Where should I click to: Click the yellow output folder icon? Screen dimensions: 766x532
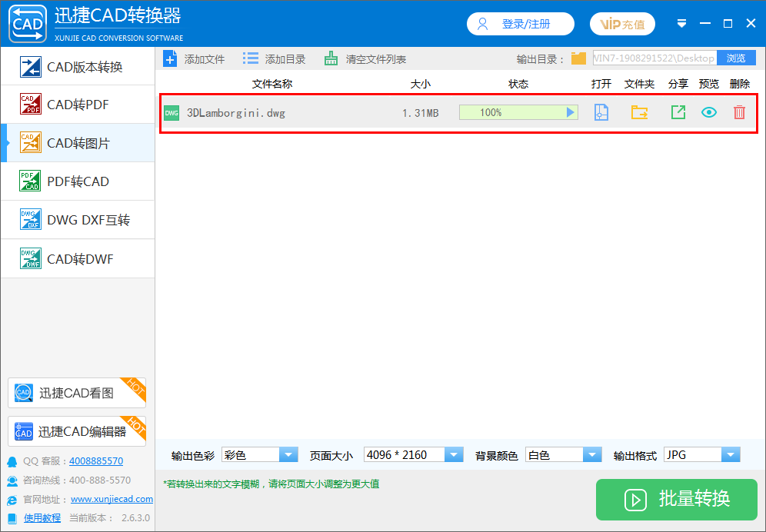[578, 58]
